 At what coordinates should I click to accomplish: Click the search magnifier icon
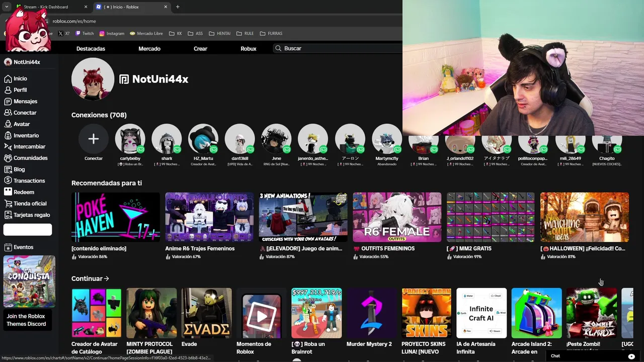pyautogui.click(x=278, y=48)
